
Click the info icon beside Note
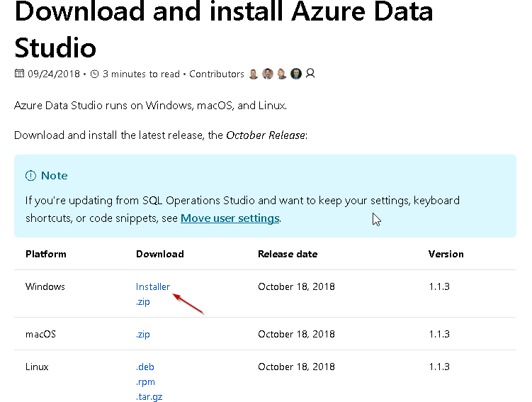(30, 176)
